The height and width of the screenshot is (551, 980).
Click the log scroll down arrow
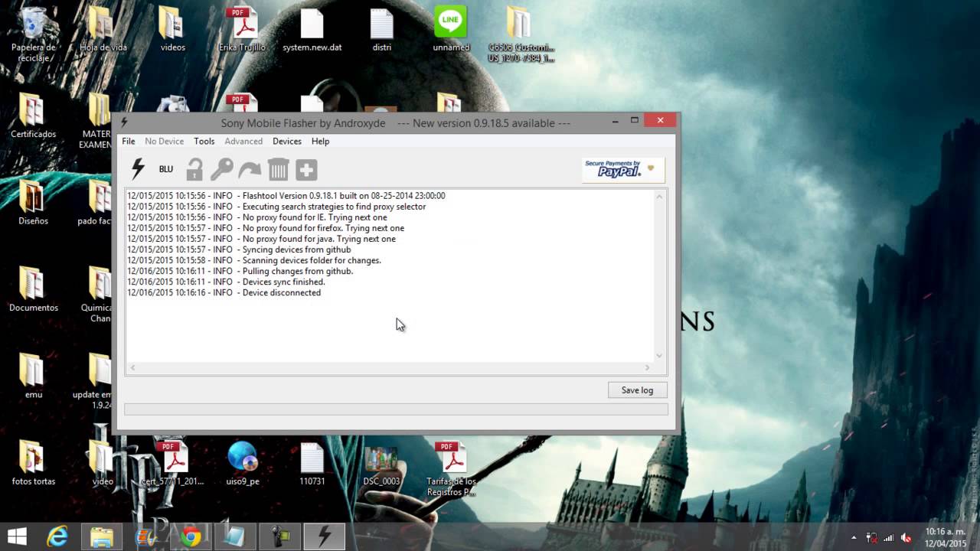[x=659, y=356]
